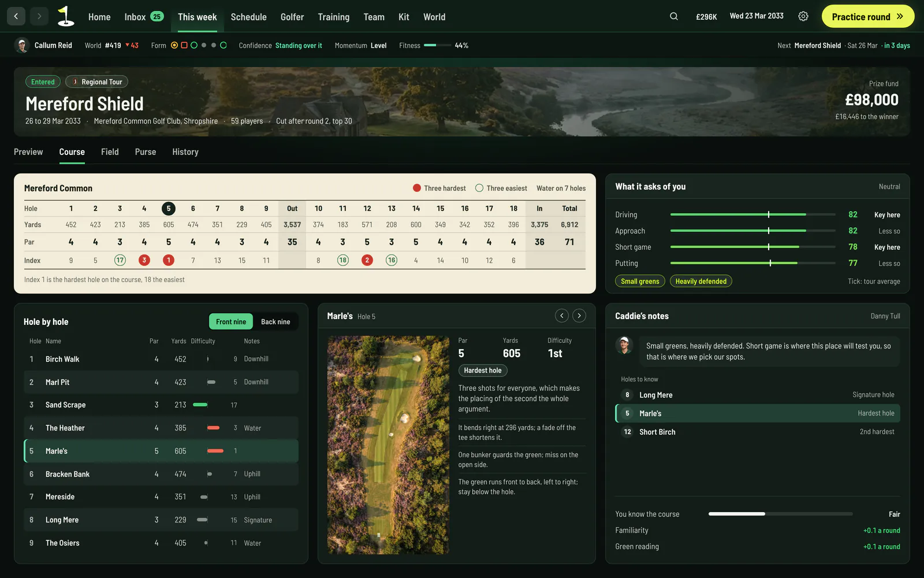Select The Heather row in hole list

tap(161, 428)
